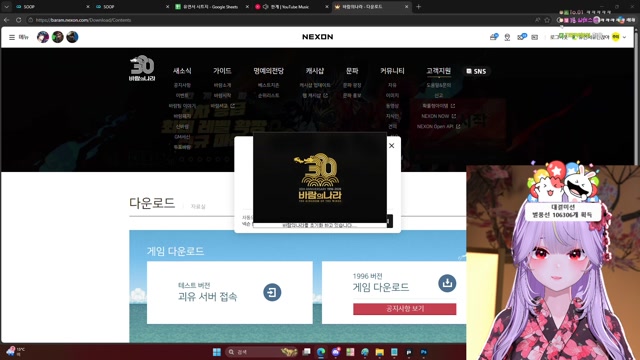Open the 캐시샵 menu
This screenshot has width=640, height=360.
click(315, 71)
